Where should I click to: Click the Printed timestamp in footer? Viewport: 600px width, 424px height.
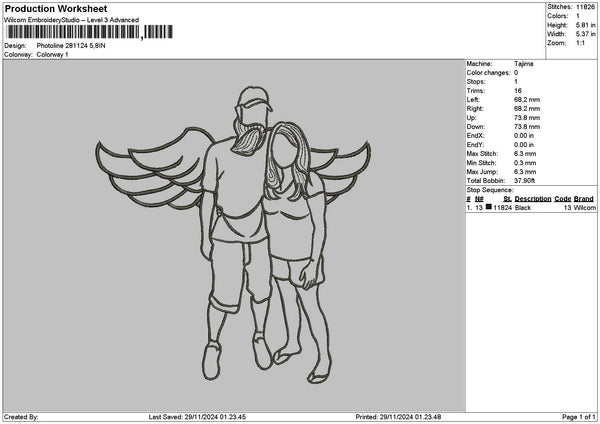click(398, 417)
